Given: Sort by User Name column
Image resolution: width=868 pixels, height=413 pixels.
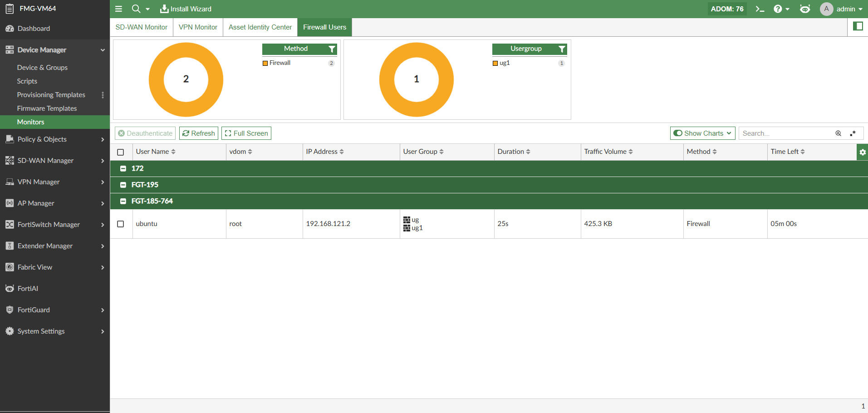Looking at the screenshot, I should coord(156,152).
